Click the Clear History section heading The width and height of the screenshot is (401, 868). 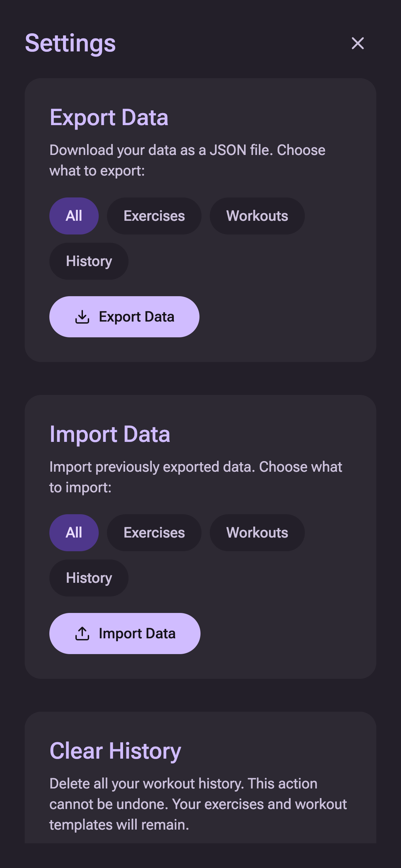click(115, 750)
